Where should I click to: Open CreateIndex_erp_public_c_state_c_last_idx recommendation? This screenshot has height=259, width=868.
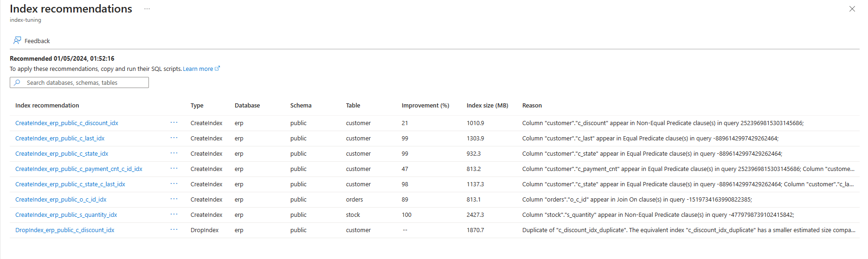coord(70,184)
